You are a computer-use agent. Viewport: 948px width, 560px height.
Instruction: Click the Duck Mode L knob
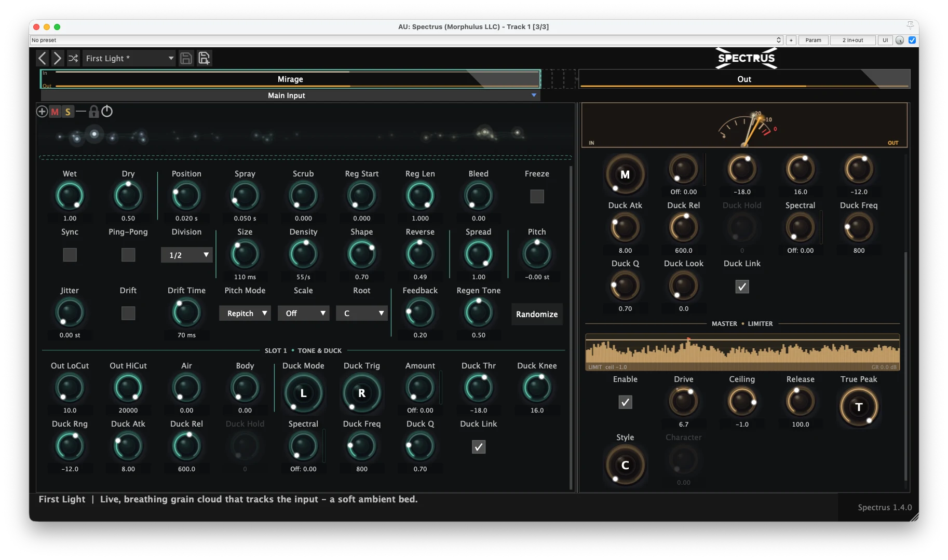click(303, 393)
